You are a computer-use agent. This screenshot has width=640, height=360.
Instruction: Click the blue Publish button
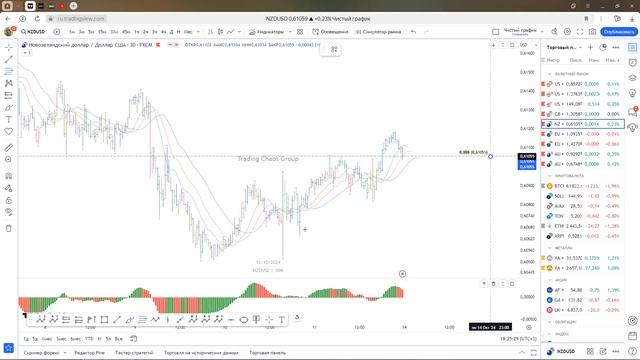619,31
